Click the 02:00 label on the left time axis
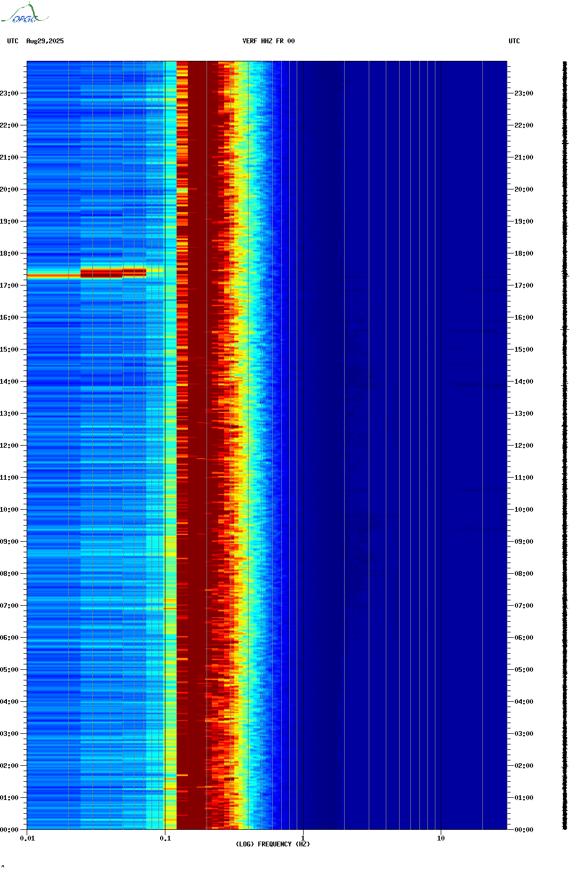The width and height of the screenshot is (588, 872). tap(9, 766)
